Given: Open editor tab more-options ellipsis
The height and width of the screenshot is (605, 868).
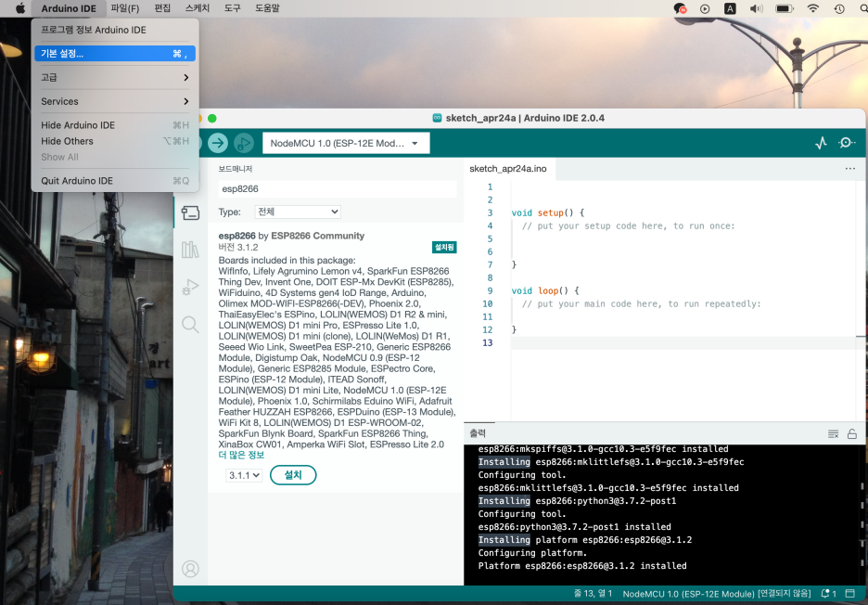Looking at the screenshot, I should click(x=850, y=169).
